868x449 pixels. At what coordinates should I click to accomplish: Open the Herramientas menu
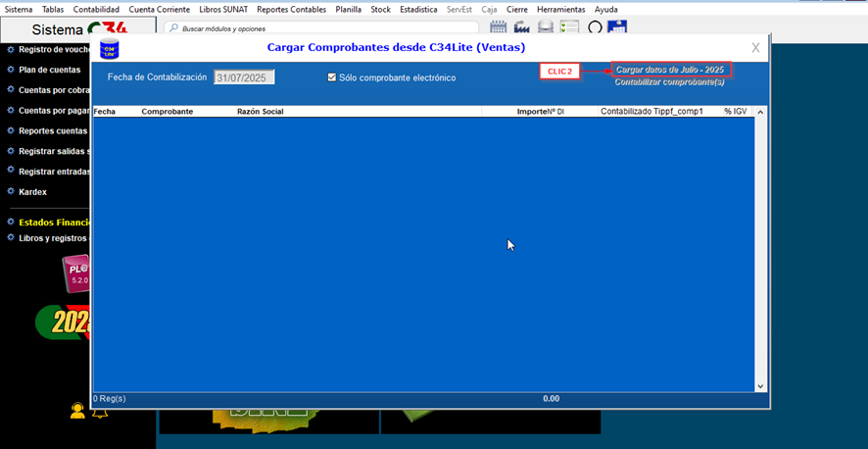(560, 9)
